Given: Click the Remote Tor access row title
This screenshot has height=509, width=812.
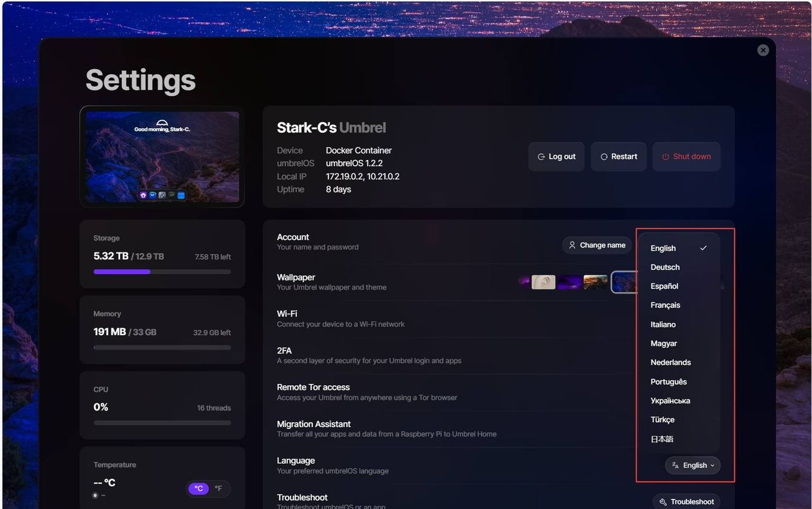Looking at the screenshot, I should (x=313, y=387).
